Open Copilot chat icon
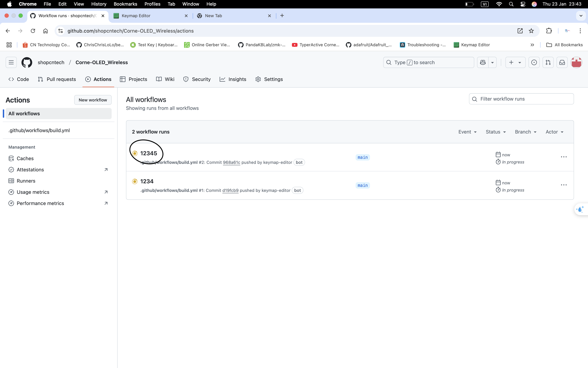Image resolution: width=588 pixels, height=368 pixels. [483, 63]
